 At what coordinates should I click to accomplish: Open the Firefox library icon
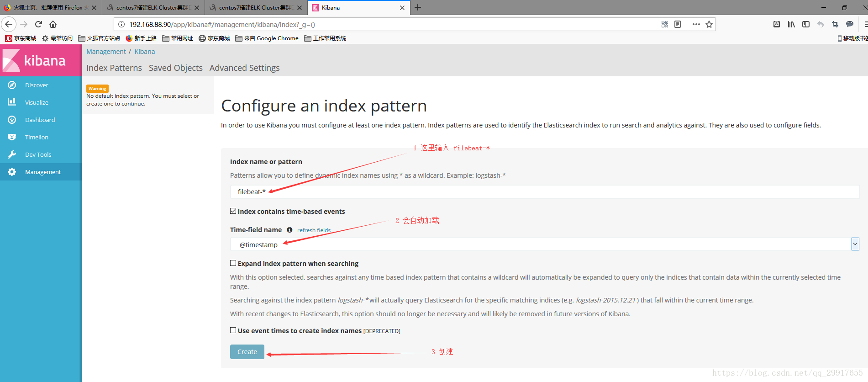point(791,24)
